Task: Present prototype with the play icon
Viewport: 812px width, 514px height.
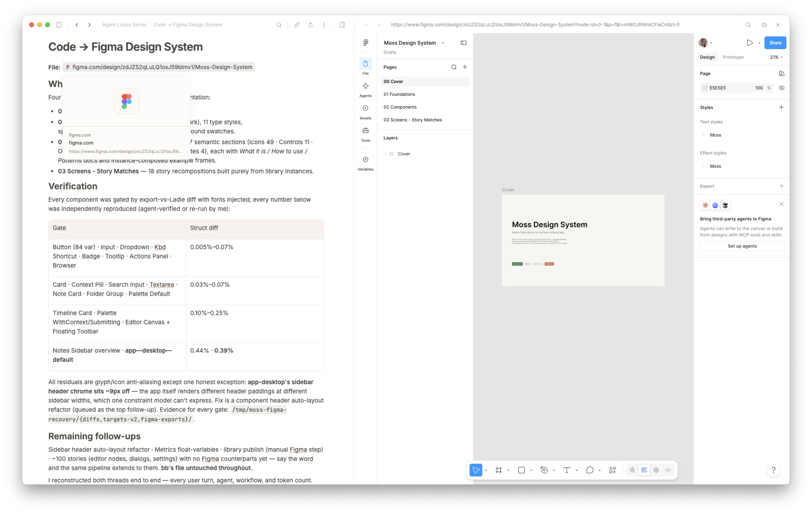Action: 750,43
